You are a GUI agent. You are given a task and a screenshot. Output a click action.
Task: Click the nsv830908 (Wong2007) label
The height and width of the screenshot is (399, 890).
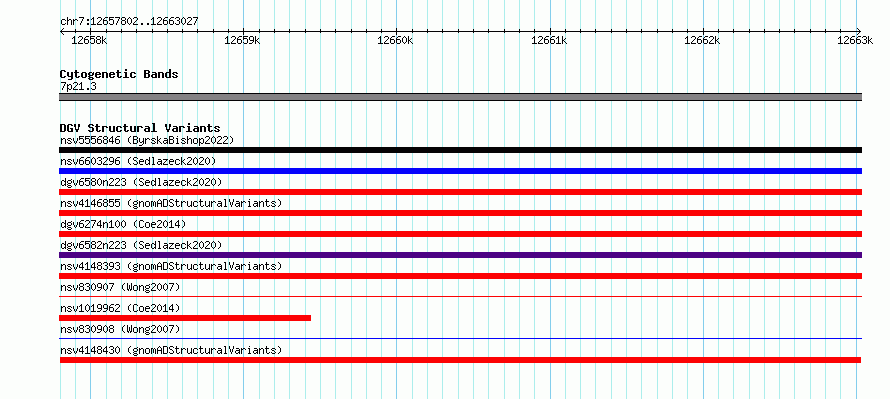(x=120, y=329)
